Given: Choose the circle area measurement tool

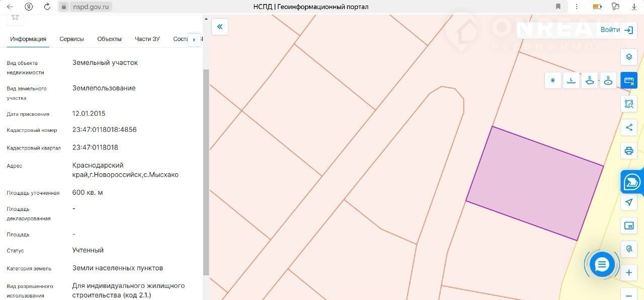Looking at the screenshot, I should tap(608, 81).
